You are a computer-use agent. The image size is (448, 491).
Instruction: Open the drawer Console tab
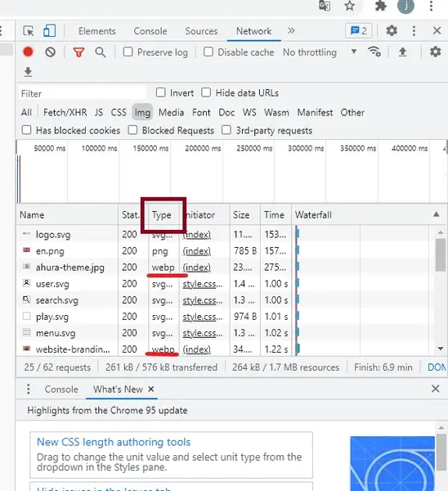61,390
